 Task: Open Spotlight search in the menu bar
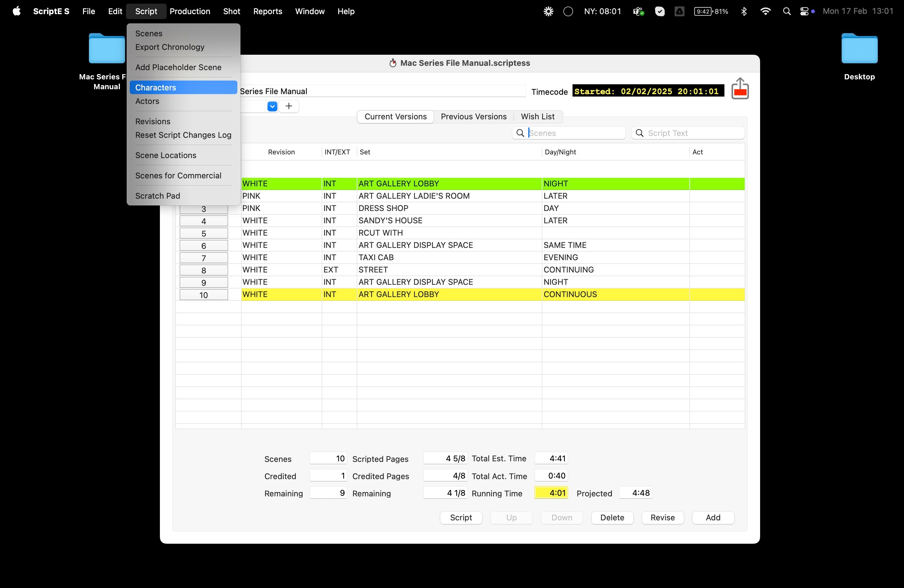pos(787,11)
